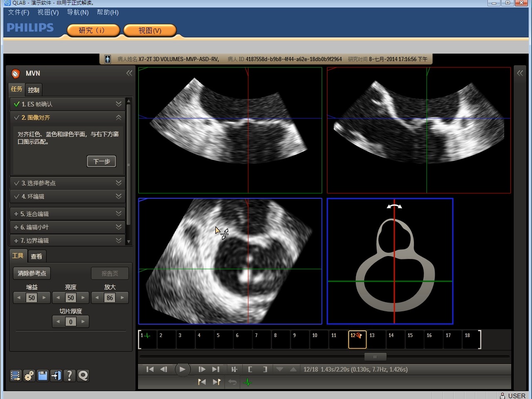Click the exit door icon
The image size is (532, 399).
(x=56, y=376)
